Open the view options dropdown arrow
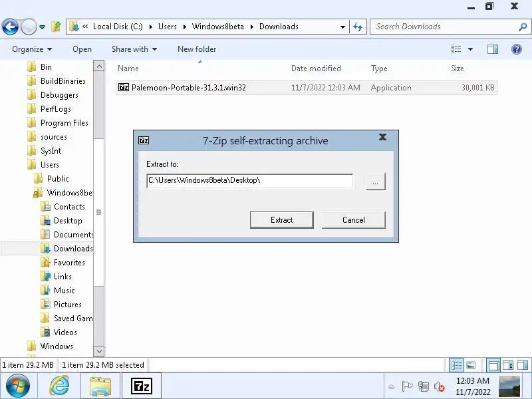 [471, 49]
